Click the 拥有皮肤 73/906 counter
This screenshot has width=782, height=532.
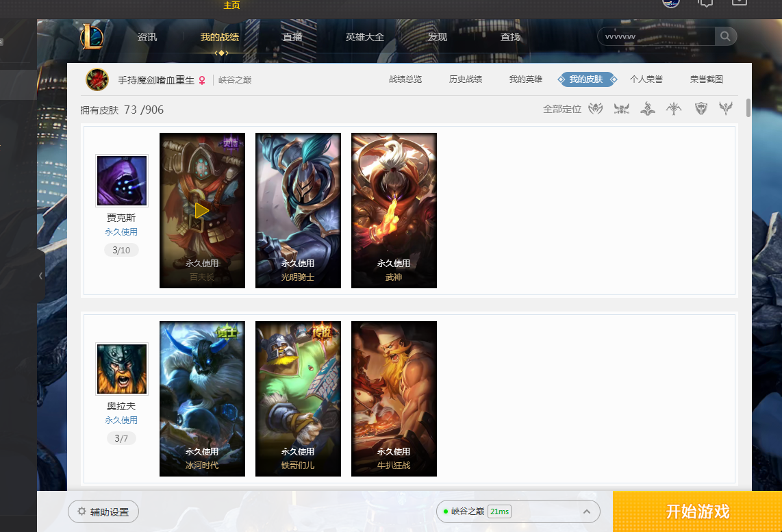point(122,110)
